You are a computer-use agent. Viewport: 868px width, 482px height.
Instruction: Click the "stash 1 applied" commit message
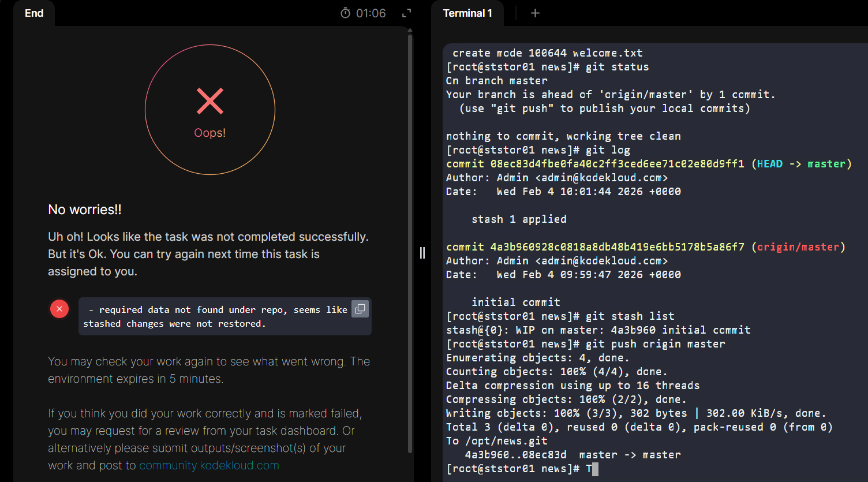(519, 219)
